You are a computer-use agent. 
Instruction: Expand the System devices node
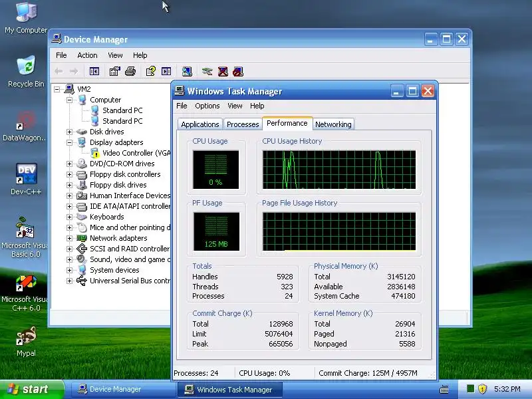[x=69, y=270]
